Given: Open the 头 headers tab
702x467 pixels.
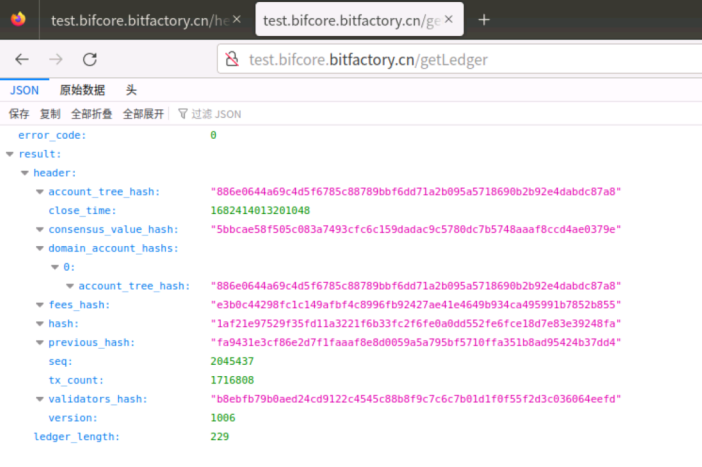Looking at the screenshot, I should point(131,90).
